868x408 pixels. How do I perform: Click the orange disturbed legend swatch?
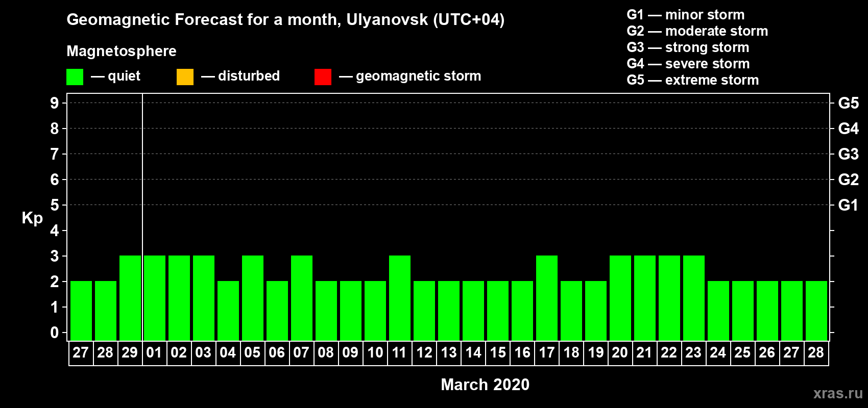point(185,77)
